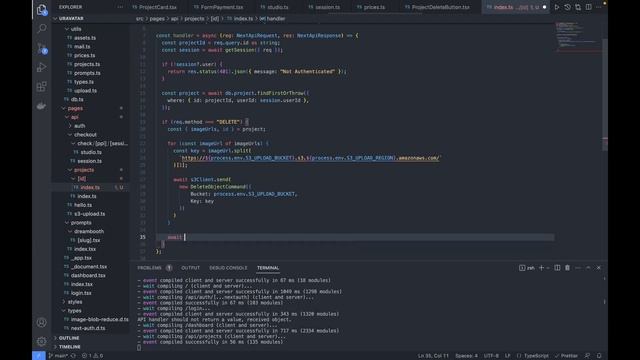Open assets.ts in explorer
This screenshot has height=360, width=640.
click(85, 38)
